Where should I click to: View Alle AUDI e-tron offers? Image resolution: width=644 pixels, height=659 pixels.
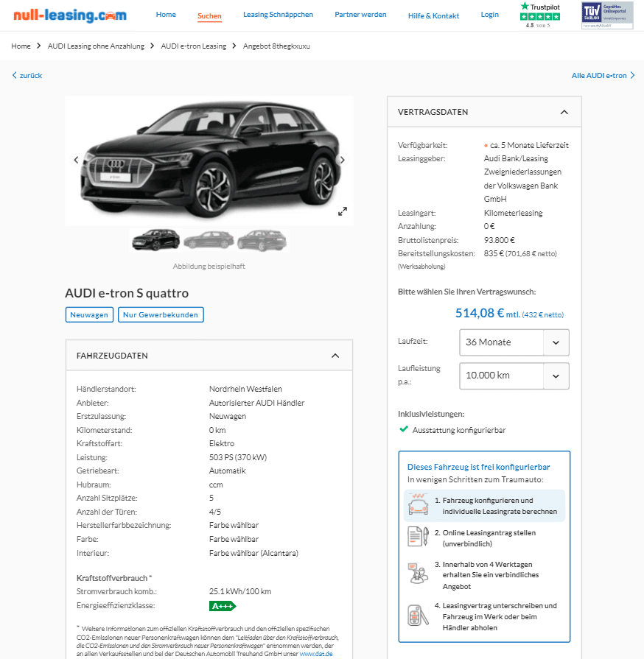[599, 75]
